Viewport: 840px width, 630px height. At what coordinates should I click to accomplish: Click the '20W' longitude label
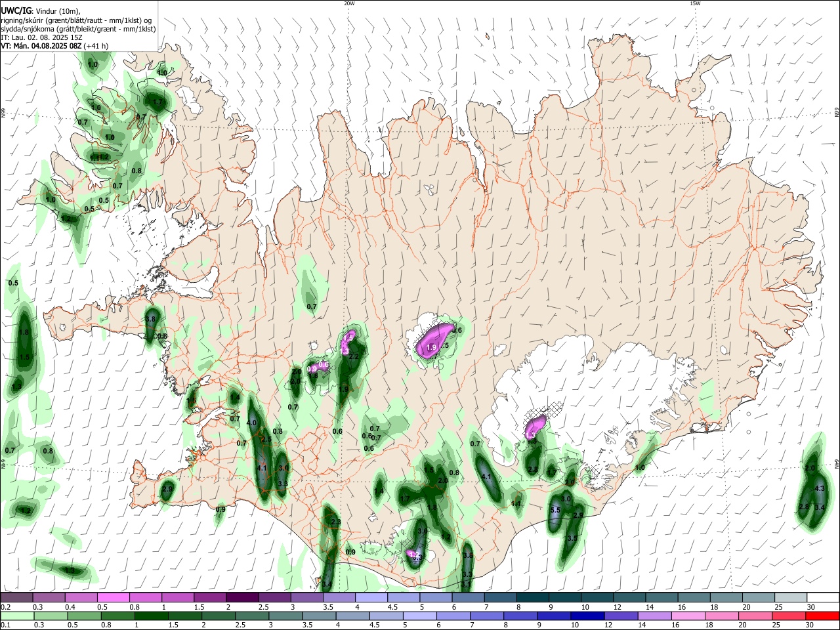[x=349, y=3]
